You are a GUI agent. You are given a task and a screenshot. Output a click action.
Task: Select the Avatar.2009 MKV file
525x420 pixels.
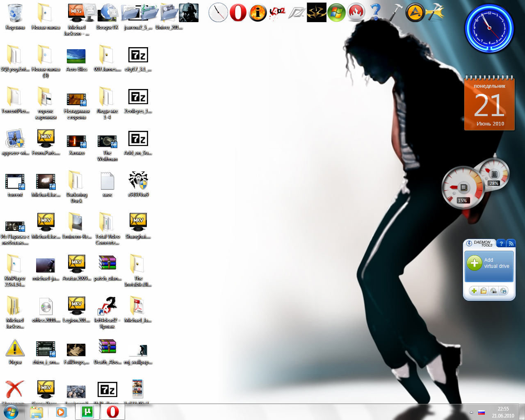click(x=77, y=268)
